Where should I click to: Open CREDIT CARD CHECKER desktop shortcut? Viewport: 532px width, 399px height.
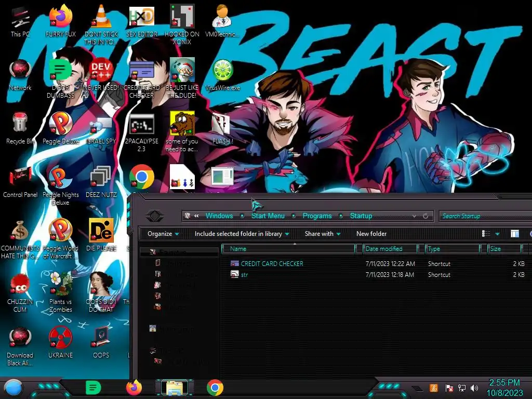pyautogui.click(x=141, y=79)
